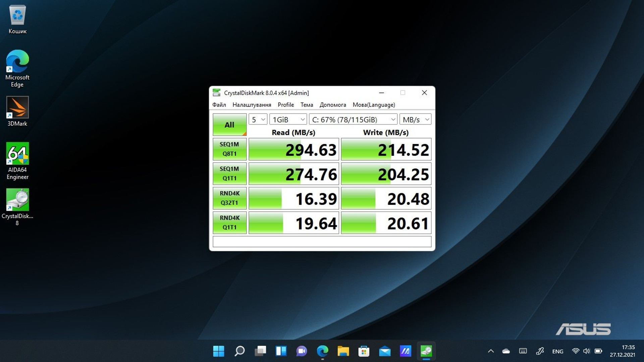Open Teams Chat from taskbar

pos(302,351)
